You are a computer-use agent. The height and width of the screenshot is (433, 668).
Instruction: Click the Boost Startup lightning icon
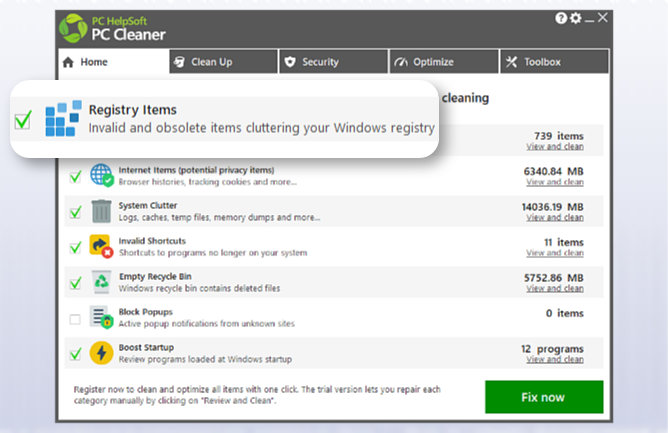pos(102,353)
